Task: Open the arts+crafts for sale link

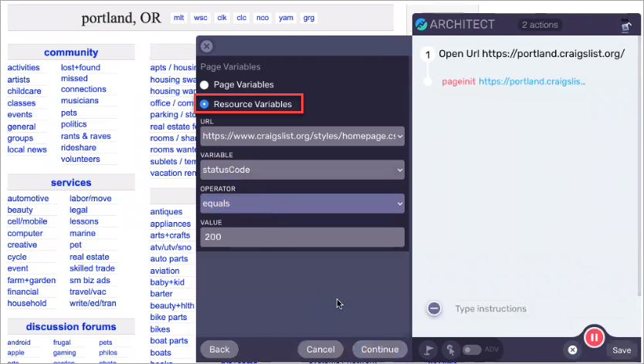Action: (170, 235)
